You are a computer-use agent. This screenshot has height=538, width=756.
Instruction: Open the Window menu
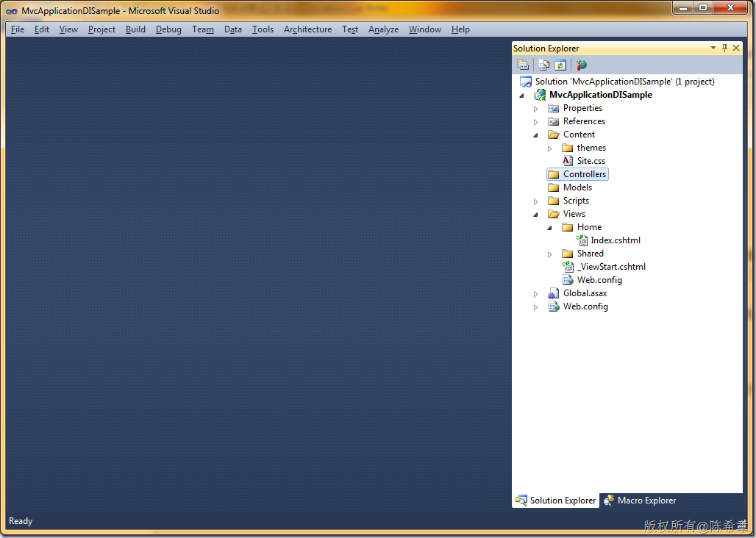(x=425, y=29)
